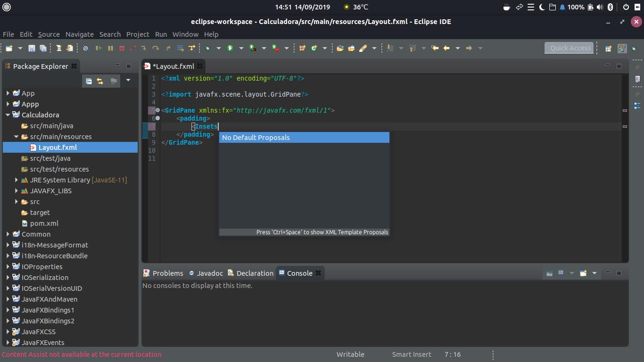Image resolution: width=644 pixels, height=362 pixels.
Task: Collapse the GridPane element fold marker
Action: pyautogui.click(x=157, y=110)
